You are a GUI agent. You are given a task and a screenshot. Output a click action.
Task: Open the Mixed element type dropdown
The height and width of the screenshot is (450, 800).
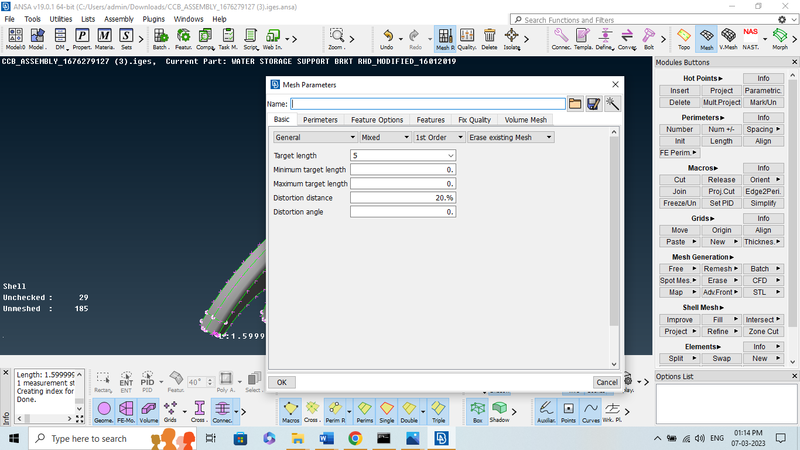[x=385, y=137]
